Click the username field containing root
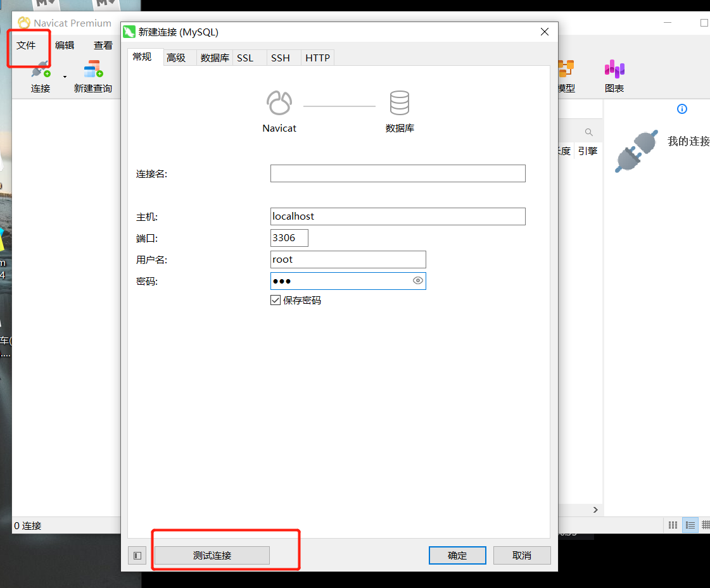Image resolution: width=710 pixels, height=588 pixels. click(348, 260)
